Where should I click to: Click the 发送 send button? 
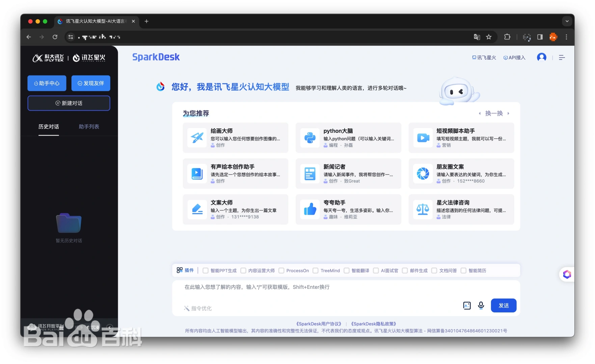pyautogui.click(x=504, y=305)
